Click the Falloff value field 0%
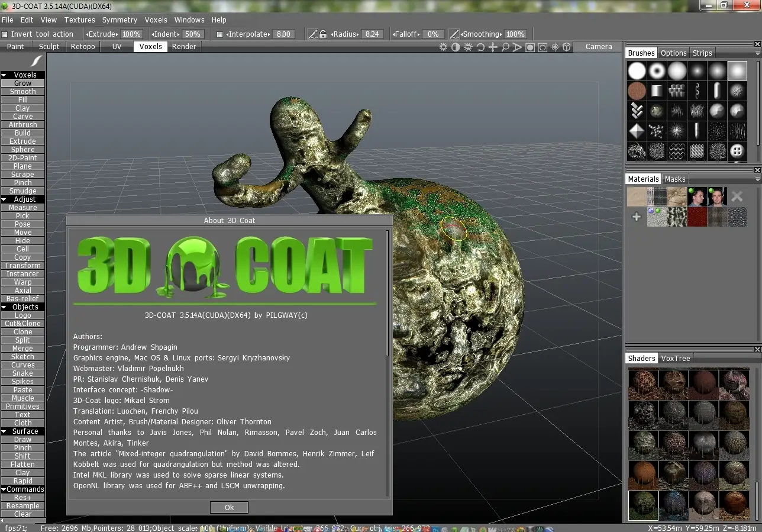Image resolution: width=762 pixels, height=532 pixels. point(433,34)
